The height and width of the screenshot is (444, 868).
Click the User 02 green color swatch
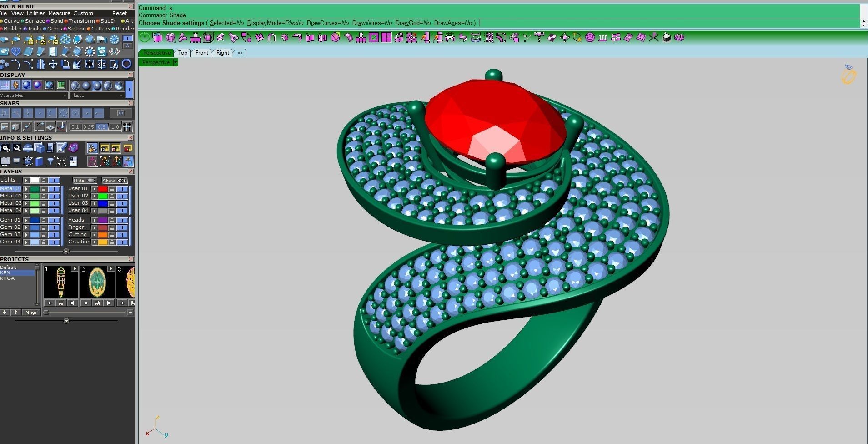tap(103, 196)
